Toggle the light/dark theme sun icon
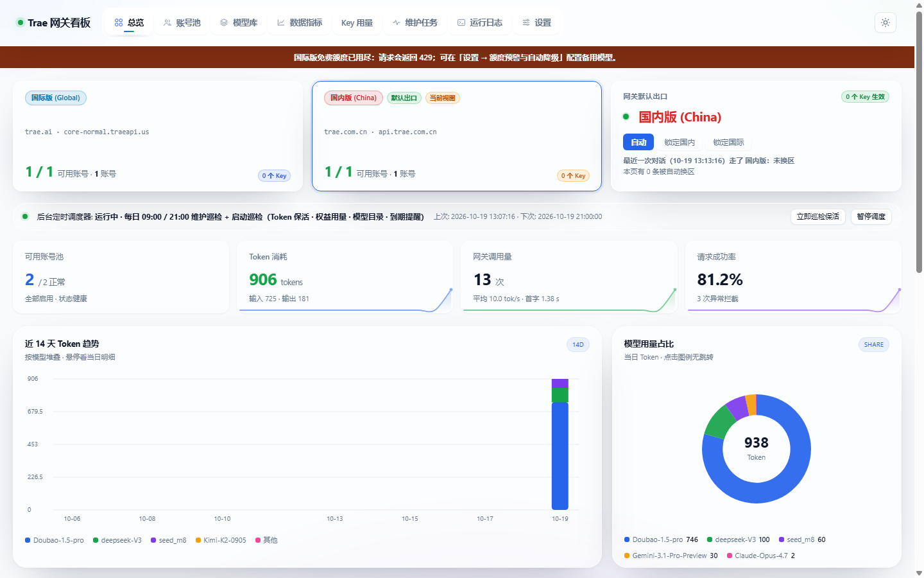The height and width of the screenshot is (578, 924). coord(886,22)
